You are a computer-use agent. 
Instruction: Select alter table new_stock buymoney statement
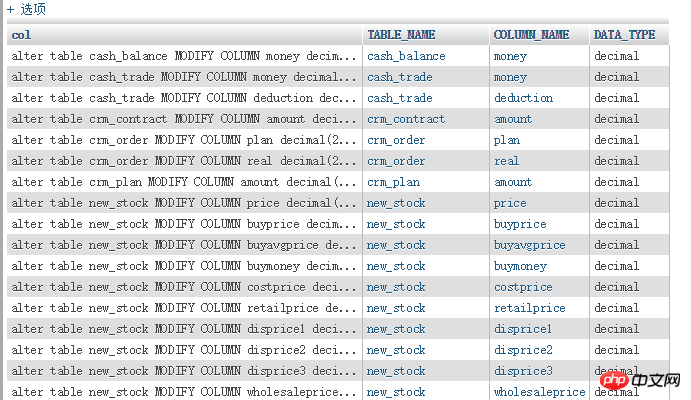(184, 266)
